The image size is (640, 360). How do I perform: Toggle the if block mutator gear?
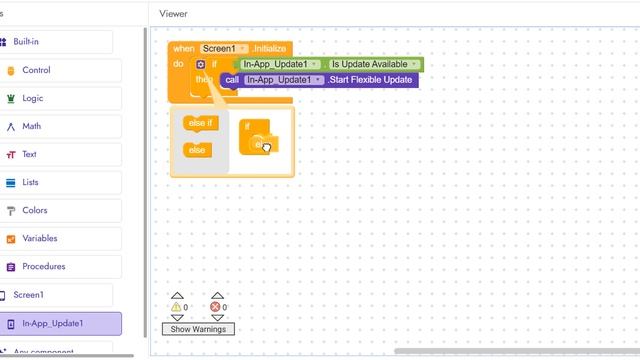[x=200, y=64]
